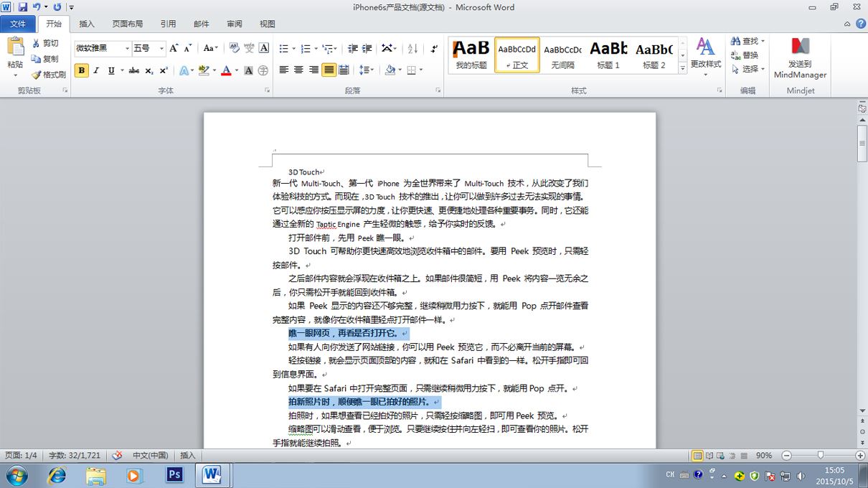Viewport: 868px width, 488px height.
Task: Open the File (文件) tab
Action: click(18, 24)
